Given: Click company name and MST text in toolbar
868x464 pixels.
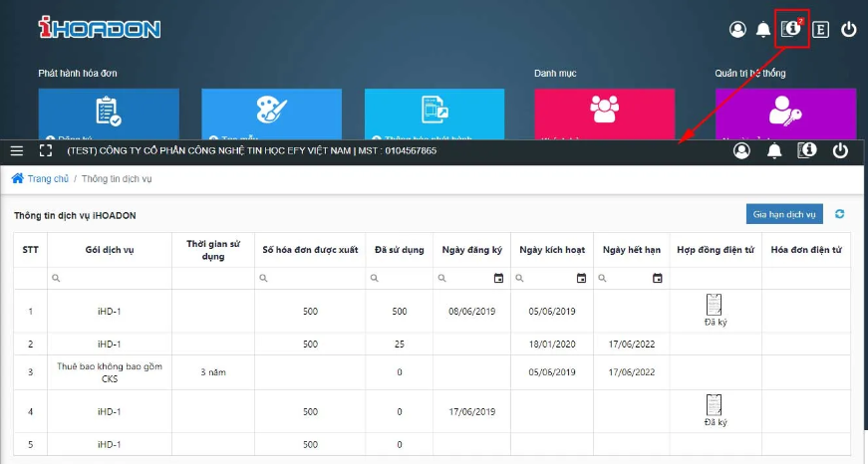Looking at the screenshot, I should click(x=252, y=150).
